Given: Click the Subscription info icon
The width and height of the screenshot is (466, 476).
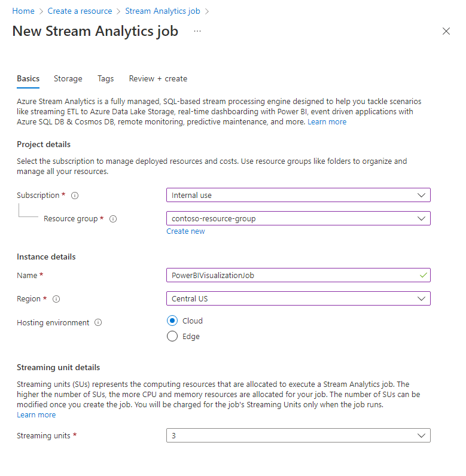Looking at the screenshot, I should click(75, 196).
